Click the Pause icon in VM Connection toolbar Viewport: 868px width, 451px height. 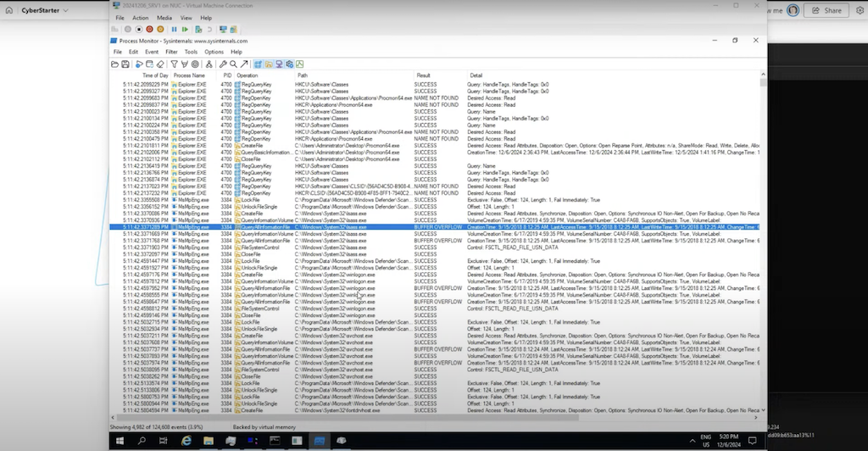(x=175, y=29)
